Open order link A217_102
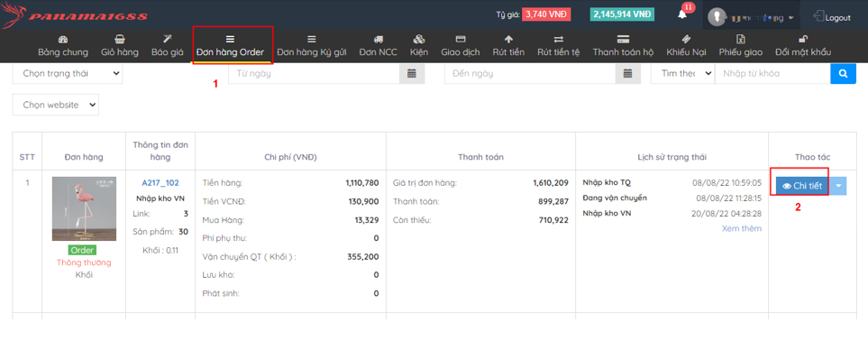Viewport: 868px width, 341px height. [x=160, y=183]
